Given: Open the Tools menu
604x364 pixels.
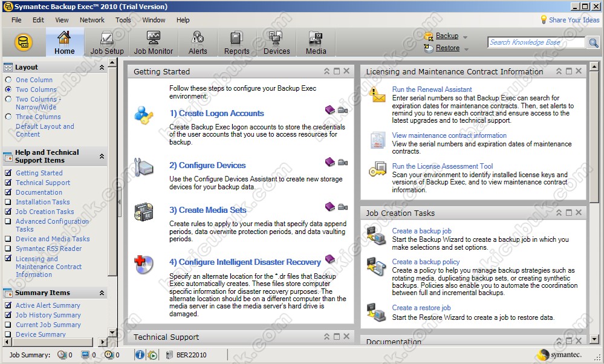Looking at the screenshot, I should coord(123,20).
